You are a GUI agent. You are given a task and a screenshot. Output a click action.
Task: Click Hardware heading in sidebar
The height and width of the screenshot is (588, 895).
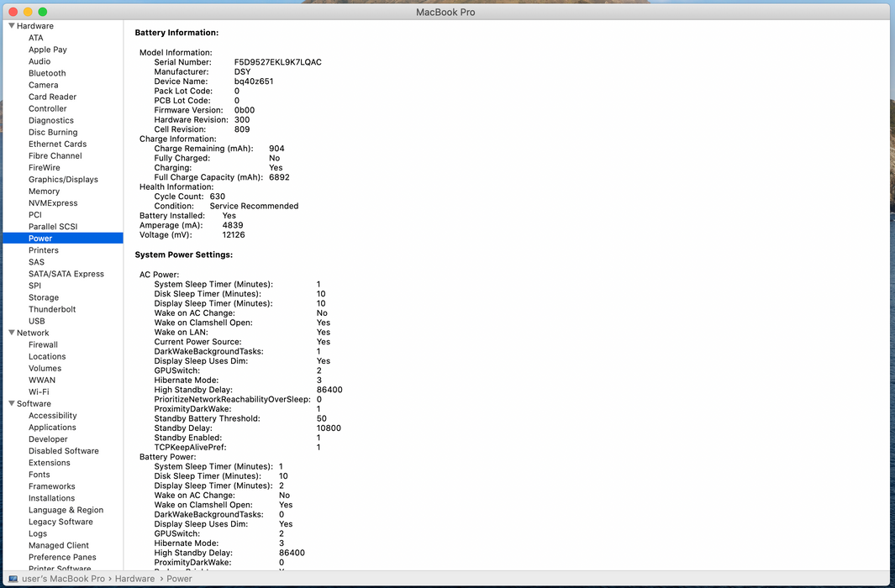pyautogui.click(x=34, y=26)
